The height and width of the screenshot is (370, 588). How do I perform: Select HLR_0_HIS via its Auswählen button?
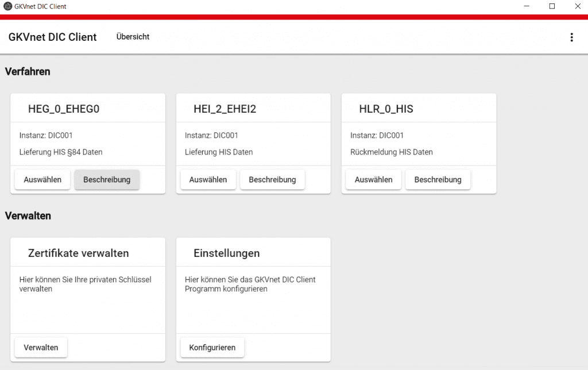pos(373,179)
